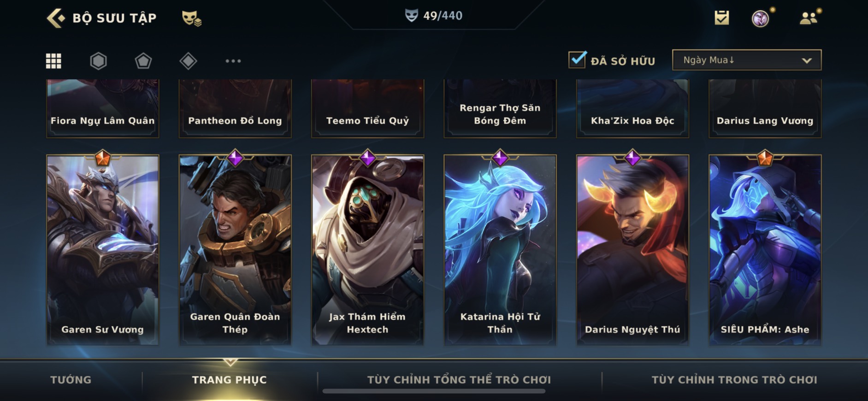Open more filters via three dots icon
The width and height of the screenshot is (868, 401).
click(233, 61)
